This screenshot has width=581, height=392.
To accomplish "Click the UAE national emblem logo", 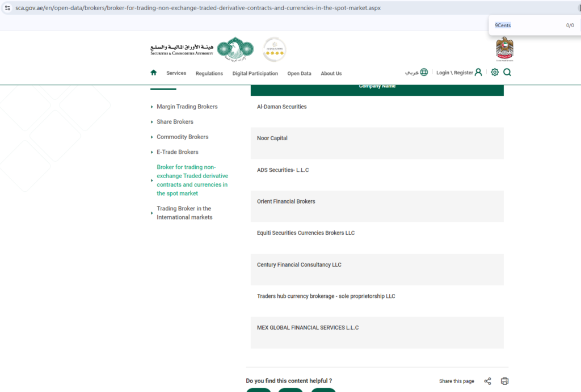I will click(504, 49).
